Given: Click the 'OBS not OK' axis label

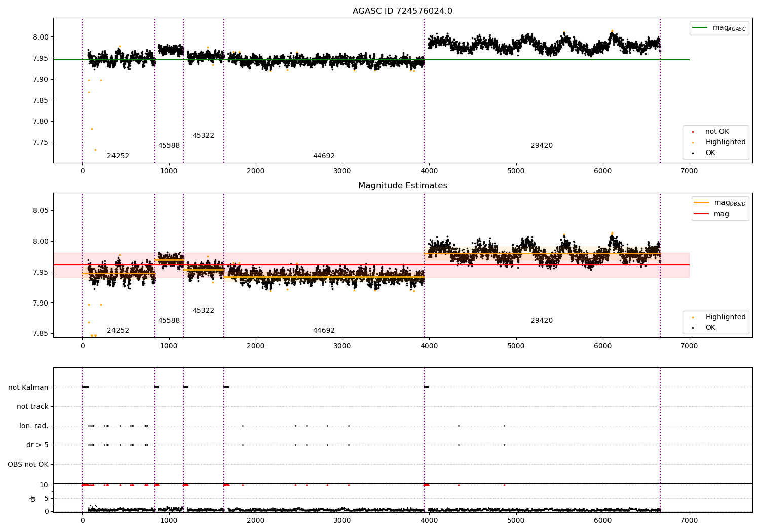Looking at the screenshot, I should tap(28, 464).
